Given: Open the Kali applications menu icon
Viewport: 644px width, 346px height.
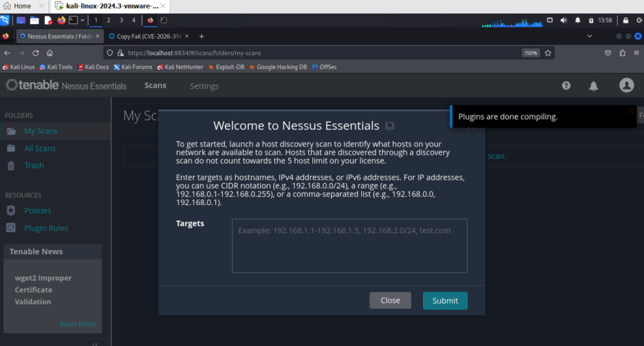Looking at the screenshot, I should (5, 20).
